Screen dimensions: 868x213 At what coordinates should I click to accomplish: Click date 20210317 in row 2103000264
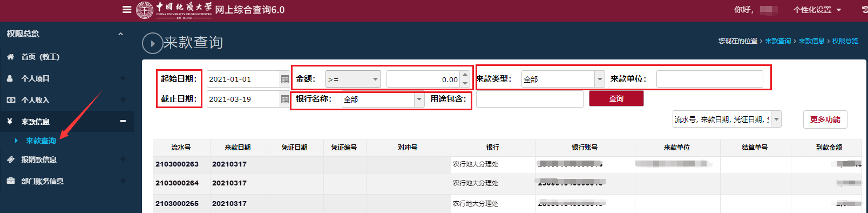point(229,183)
